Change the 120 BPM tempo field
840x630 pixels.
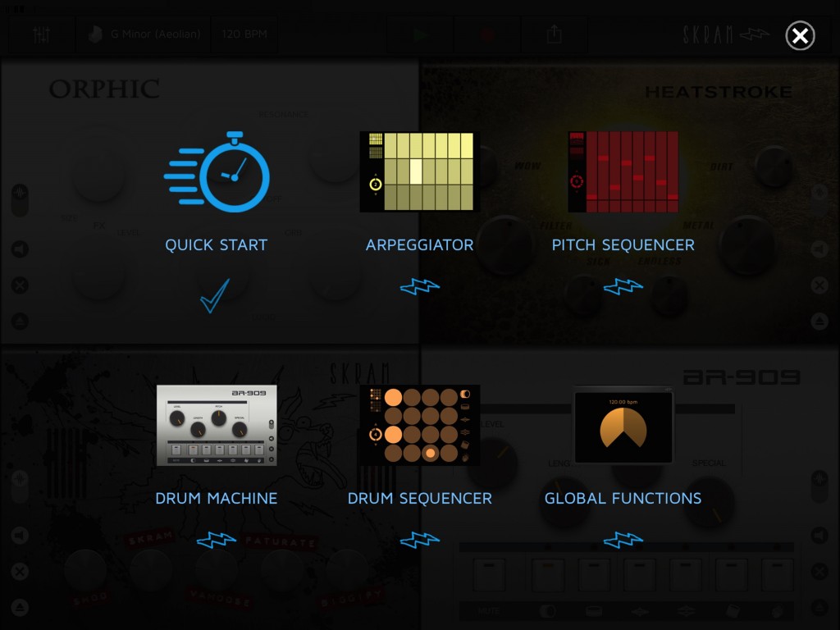click(x=244, y=34)
